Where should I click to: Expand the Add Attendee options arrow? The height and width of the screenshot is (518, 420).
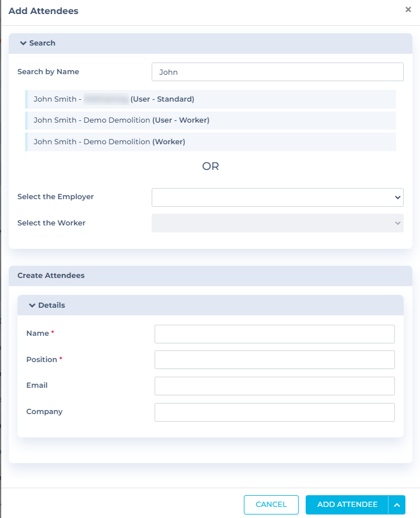pyautogui.click(x=397, y=505)
